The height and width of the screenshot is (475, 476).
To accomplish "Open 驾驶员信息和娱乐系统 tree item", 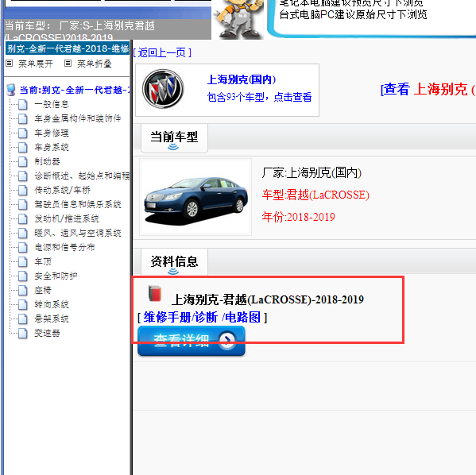I will point(78,204).
